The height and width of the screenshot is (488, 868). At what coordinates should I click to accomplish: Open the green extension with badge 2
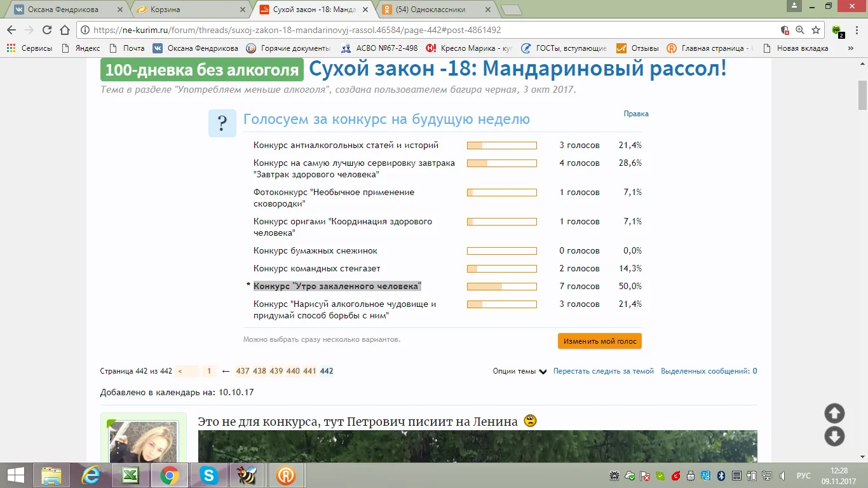click(x=837, y=30)
